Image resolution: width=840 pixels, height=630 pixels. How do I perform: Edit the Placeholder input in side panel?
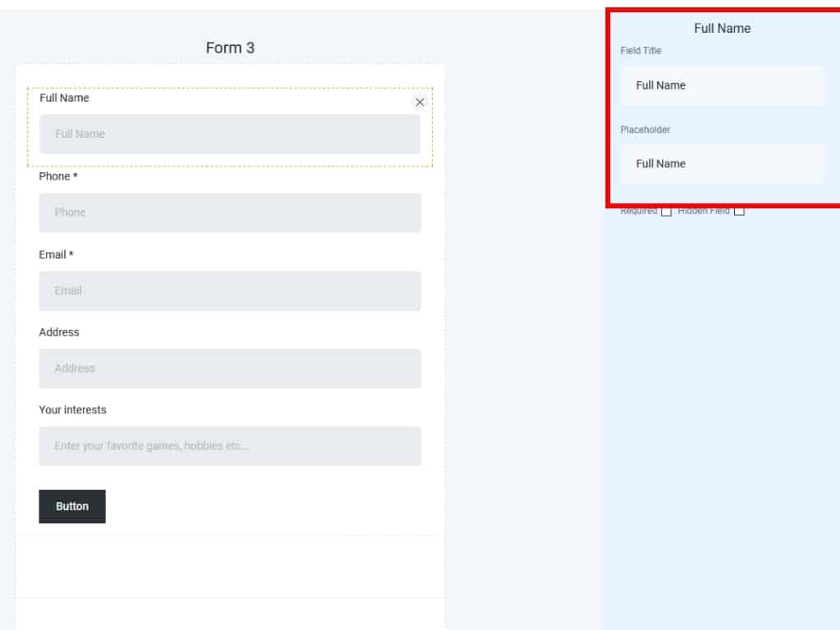(x=722, y=164)
